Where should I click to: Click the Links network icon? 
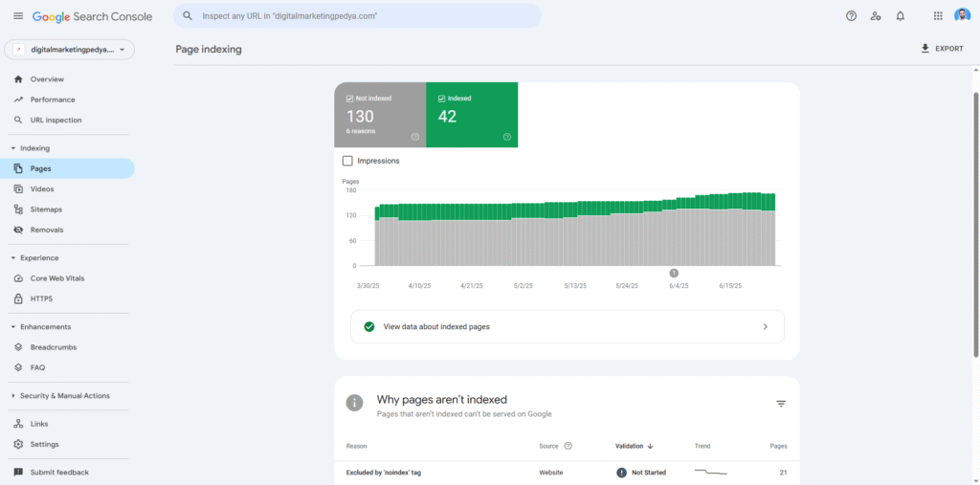coord(18,424)
